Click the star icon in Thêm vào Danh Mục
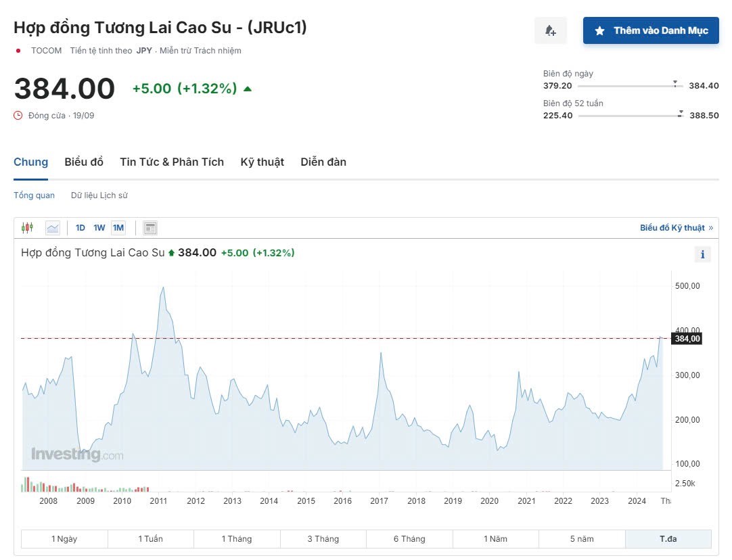Viewport: 732px width, 560px height. click(599, 30)
